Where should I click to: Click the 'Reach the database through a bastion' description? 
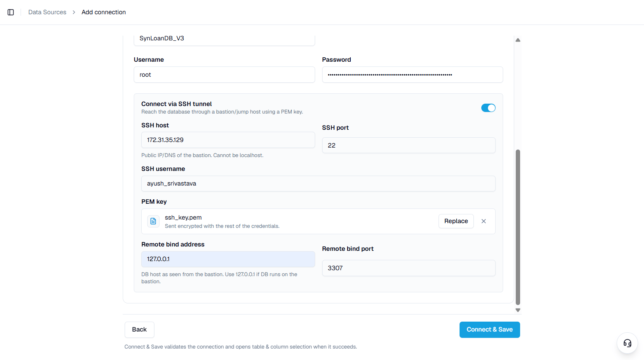(222, 112)
